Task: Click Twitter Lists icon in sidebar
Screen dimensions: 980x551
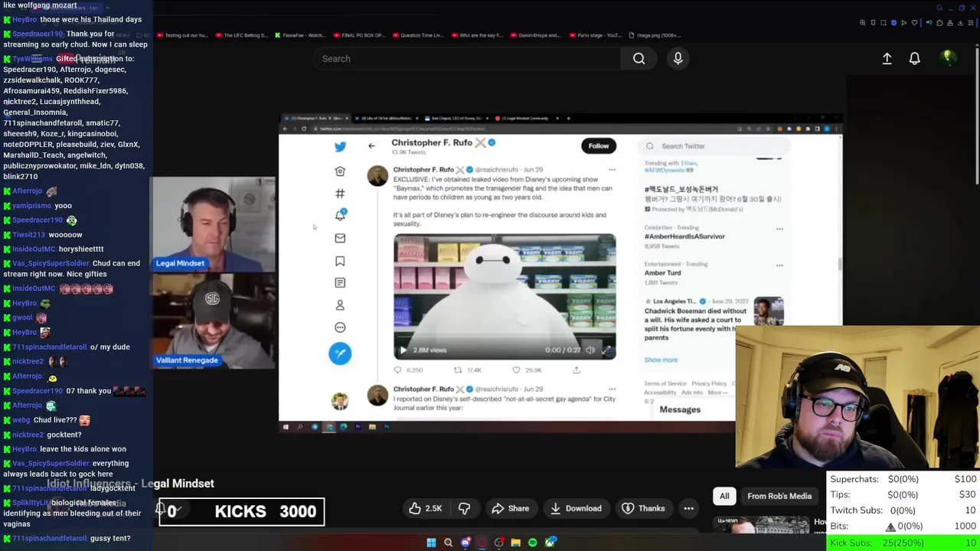Action: (x=340, y=282)
